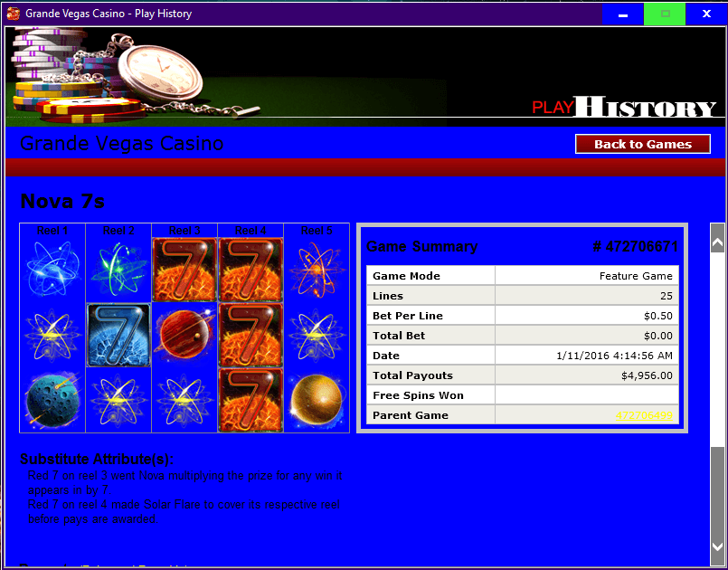The height and width of the screenshot is (570, 728).
Task: Click the yellow atom in reel 2 bottom row
Action: [118, 401]
